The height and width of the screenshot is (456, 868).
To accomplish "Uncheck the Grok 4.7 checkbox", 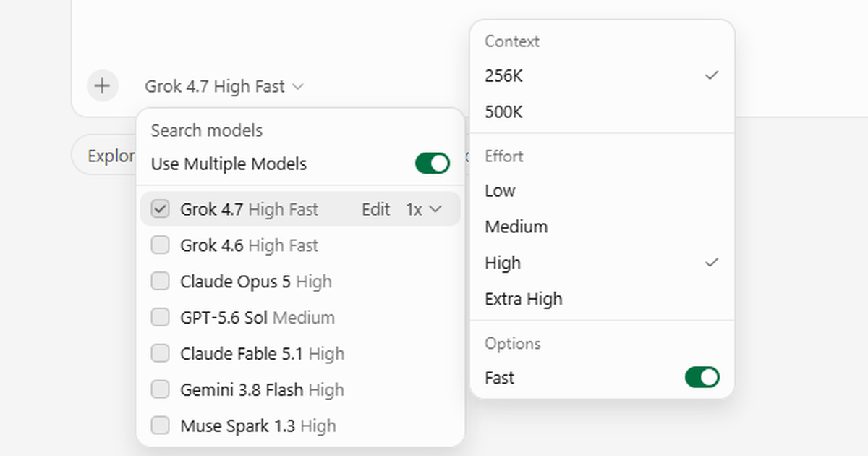I will click(160, 209).
